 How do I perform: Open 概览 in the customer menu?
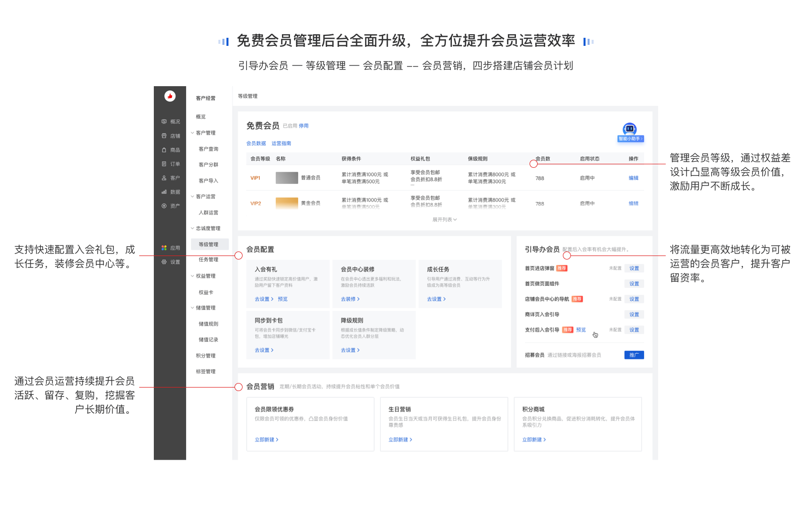(201, 117)
